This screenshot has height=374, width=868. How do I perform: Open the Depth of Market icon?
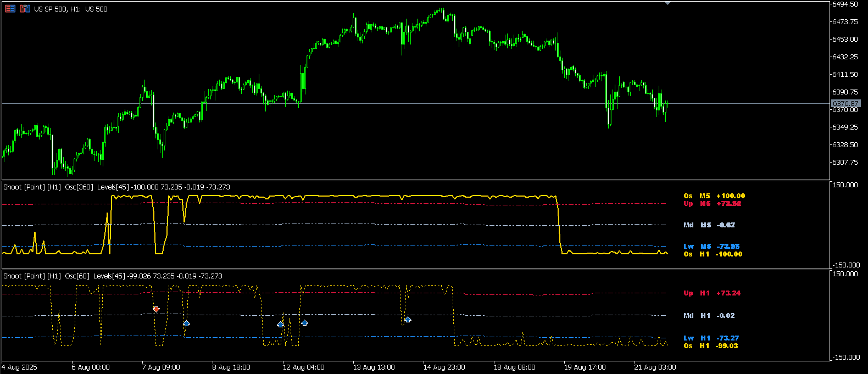click(x=25, y=9)
